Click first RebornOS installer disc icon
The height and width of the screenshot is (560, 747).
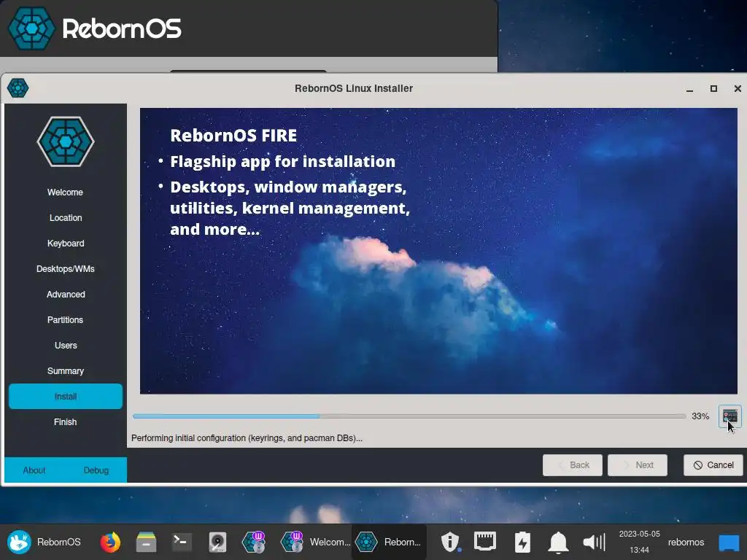click(253, 542)
